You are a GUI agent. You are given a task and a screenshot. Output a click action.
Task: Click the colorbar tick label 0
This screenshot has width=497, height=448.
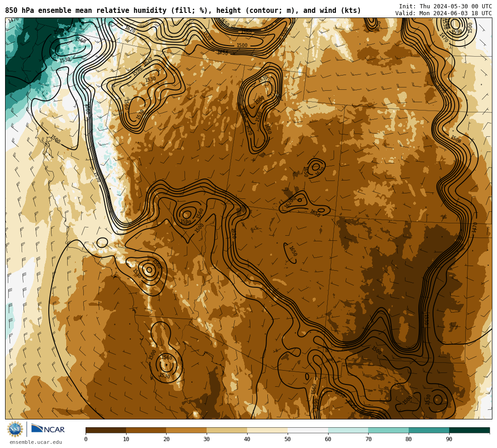point(86,439)
